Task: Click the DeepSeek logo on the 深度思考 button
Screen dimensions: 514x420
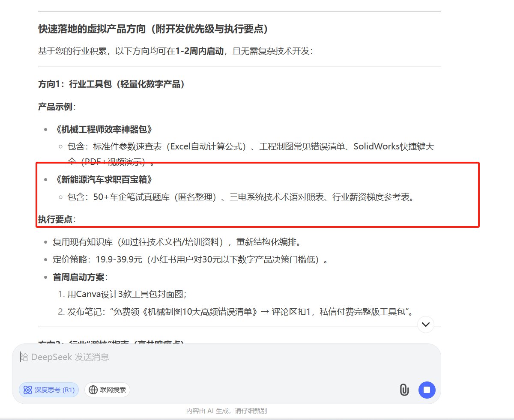Action: point(27,390)
